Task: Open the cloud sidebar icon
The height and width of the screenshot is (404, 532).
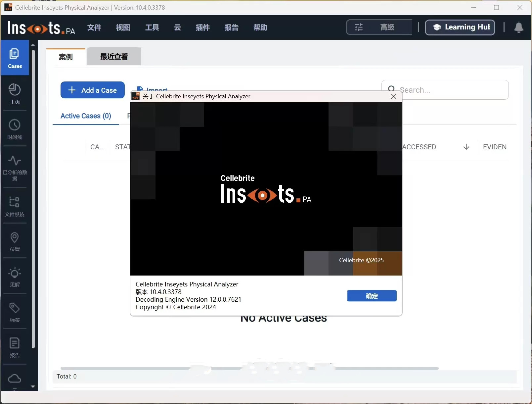Action: click(15, 379)
